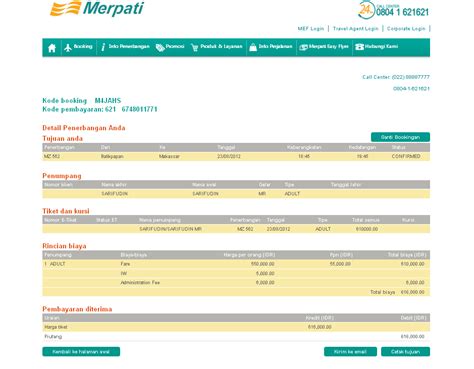Open the Hubungi Kami menu
Screen dimensions: 474x369
(x=376, y=47)
